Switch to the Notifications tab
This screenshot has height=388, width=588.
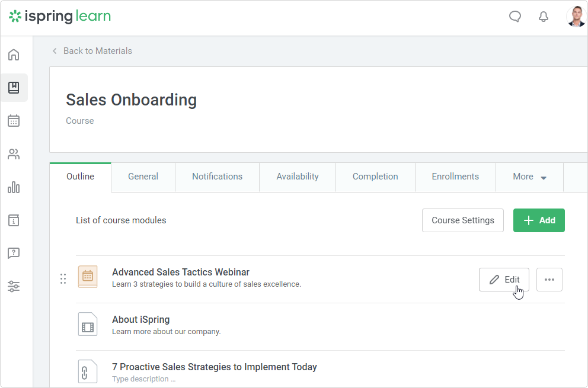pos(217,177)
